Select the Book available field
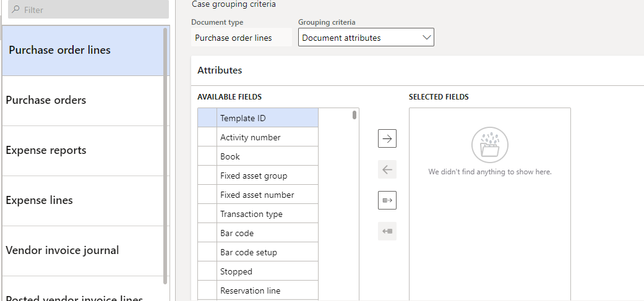This screenshot has height=301, width=644. coord(267,156)
